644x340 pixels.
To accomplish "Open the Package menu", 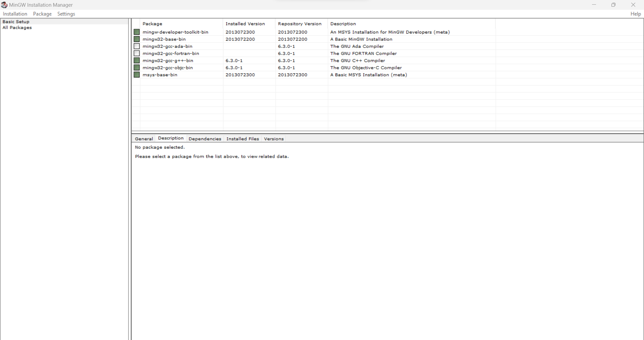I will point(42,14).
